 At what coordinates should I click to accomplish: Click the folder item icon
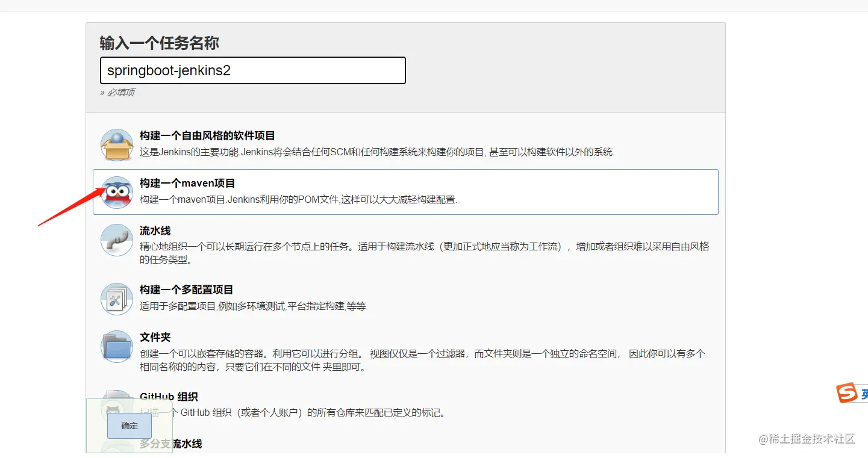(x=116, y=347)
